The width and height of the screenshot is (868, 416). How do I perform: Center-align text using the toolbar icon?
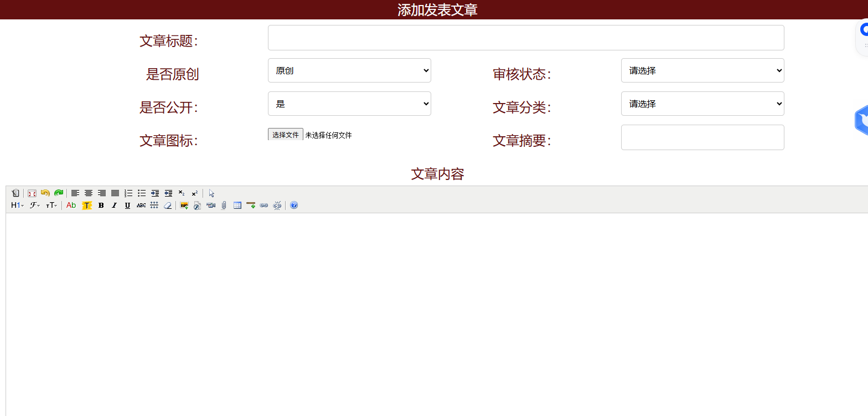(x=89, y=193)
